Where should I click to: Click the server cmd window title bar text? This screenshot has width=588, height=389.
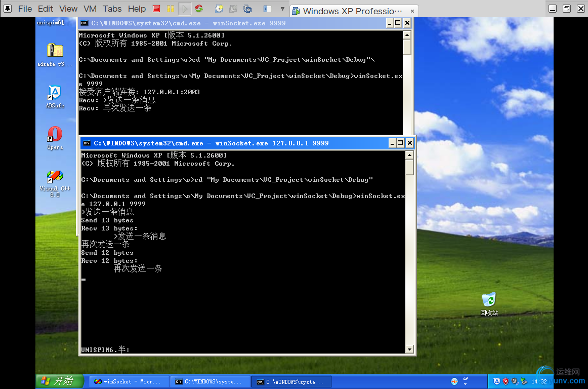tap(188, 23)
